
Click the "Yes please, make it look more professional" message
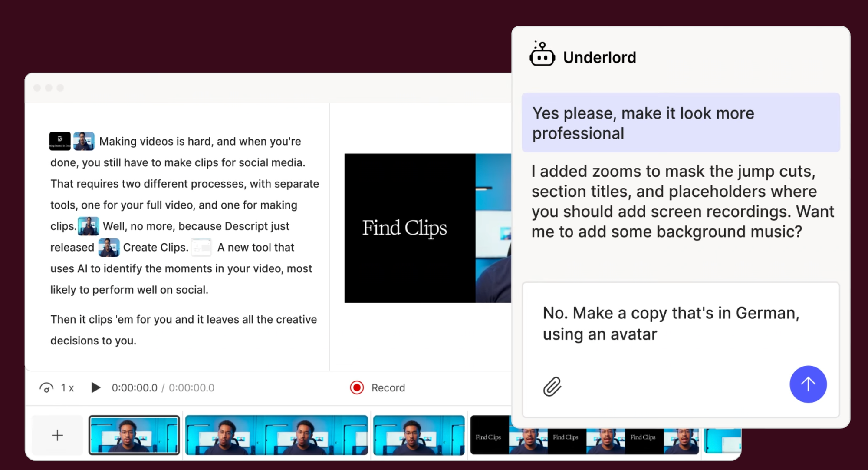[680, 123]
